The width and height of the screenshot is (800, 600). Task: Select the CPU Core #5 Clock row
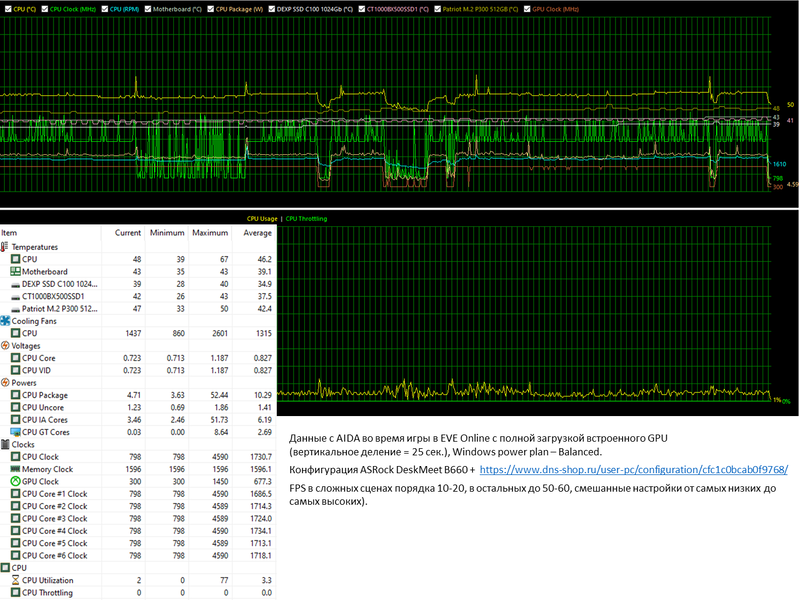[x=138, y=543]
